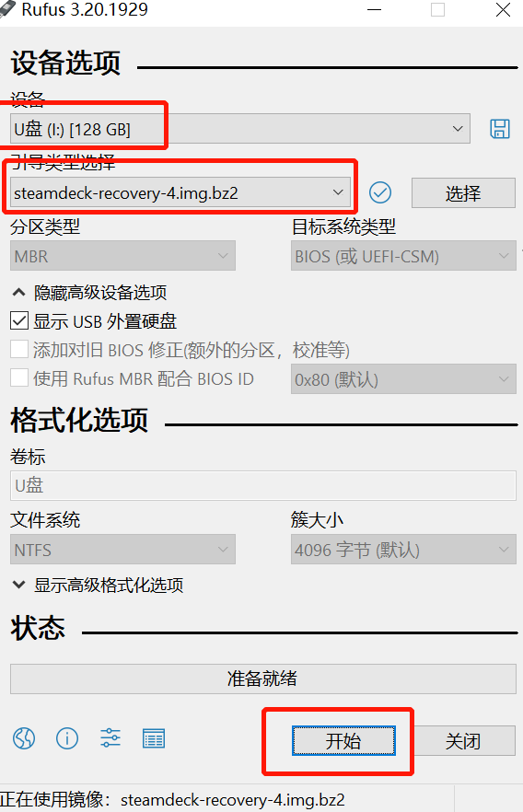The width and height of the screenshot is (523, 812).
Task: Click the Rufus USB icon in title bar
Action: [x=7, y=9]
